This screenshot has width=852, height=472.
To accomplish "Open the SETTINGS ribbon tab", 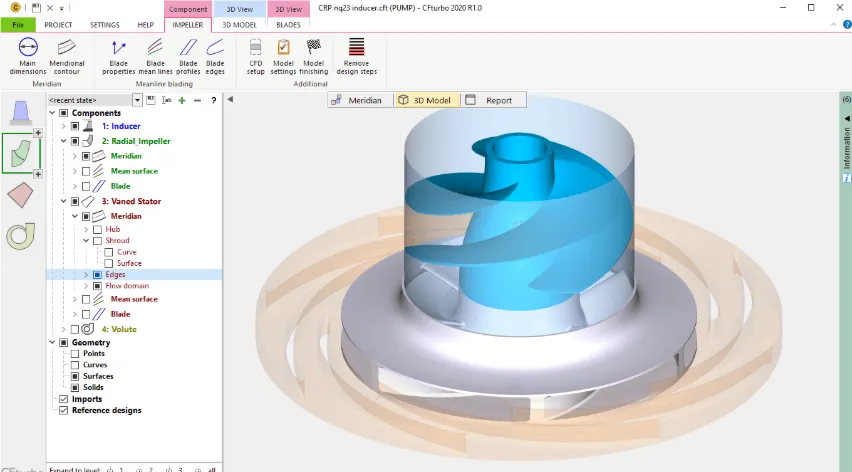I will 104,25.
